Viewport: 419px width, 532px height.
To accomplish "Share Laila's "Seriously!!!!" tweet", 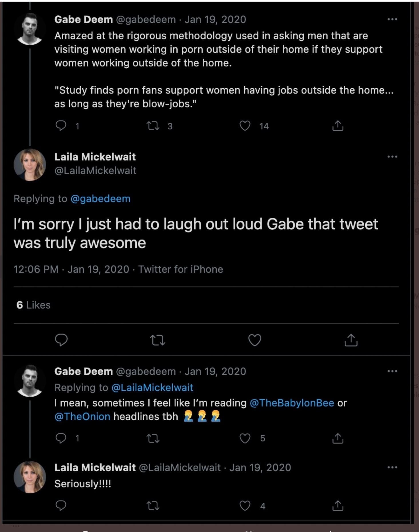I will [337, 506].
